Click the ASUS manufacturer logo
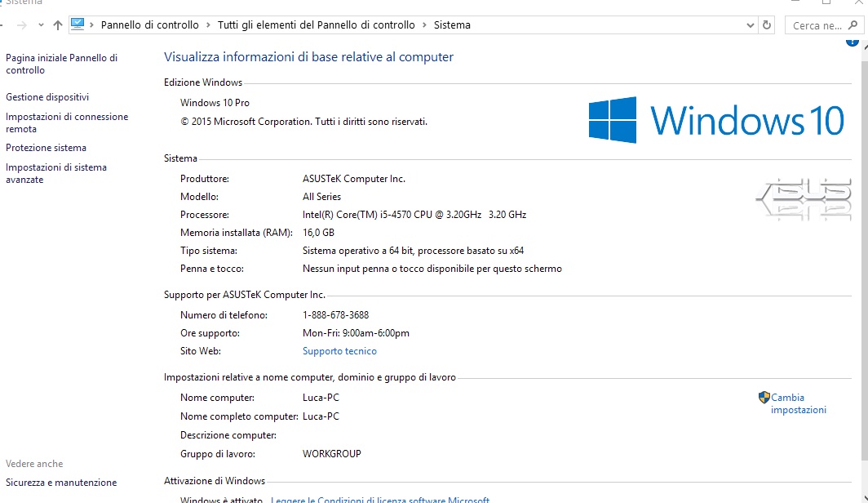 [804, 199]
